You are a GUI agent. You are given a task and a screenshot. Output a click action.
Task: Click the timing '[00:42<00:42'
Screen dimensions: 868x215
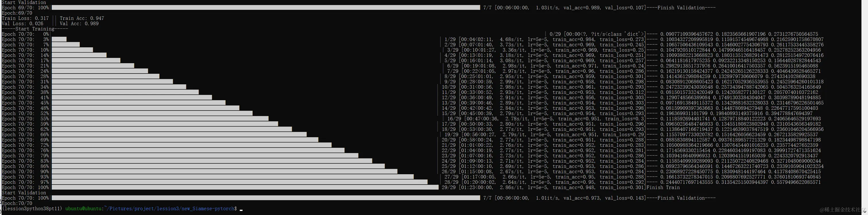475,108
